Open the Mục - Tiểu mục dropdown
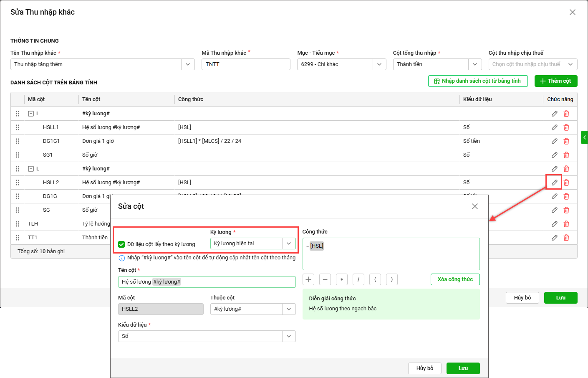This screenshot has height=378, width=588. 379,64
